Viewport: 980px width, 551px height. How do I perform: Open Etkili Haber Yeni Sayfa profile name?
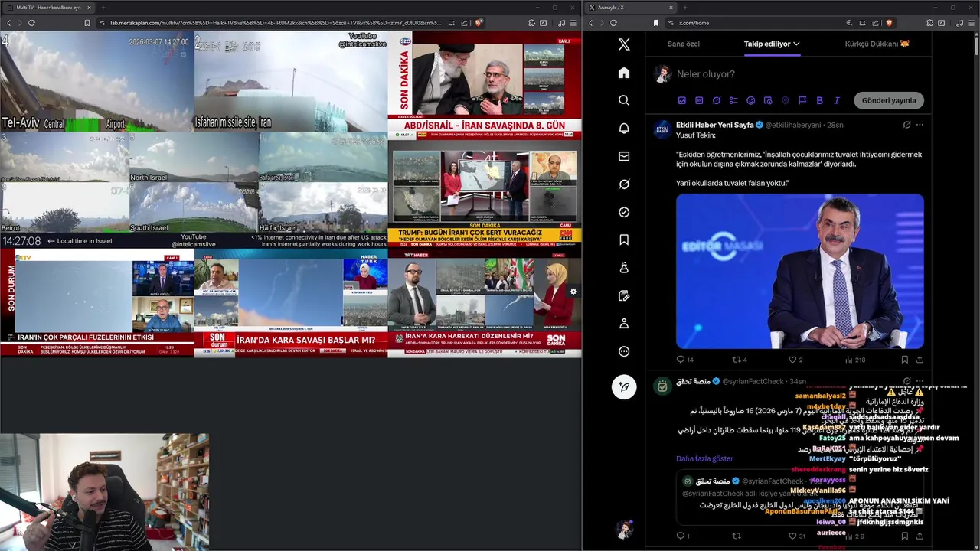pyautogui.click(x=715, y=125)
